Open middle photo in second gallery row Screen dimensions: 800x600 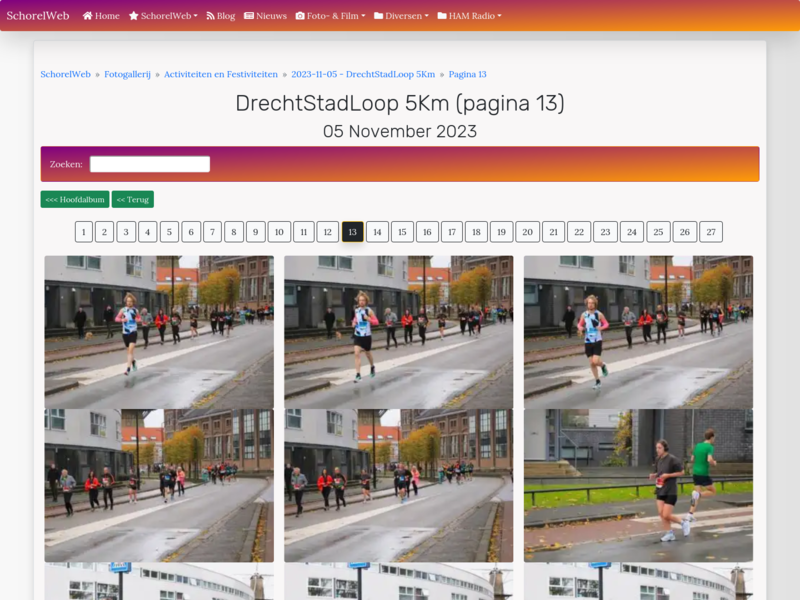coord(398,486)
